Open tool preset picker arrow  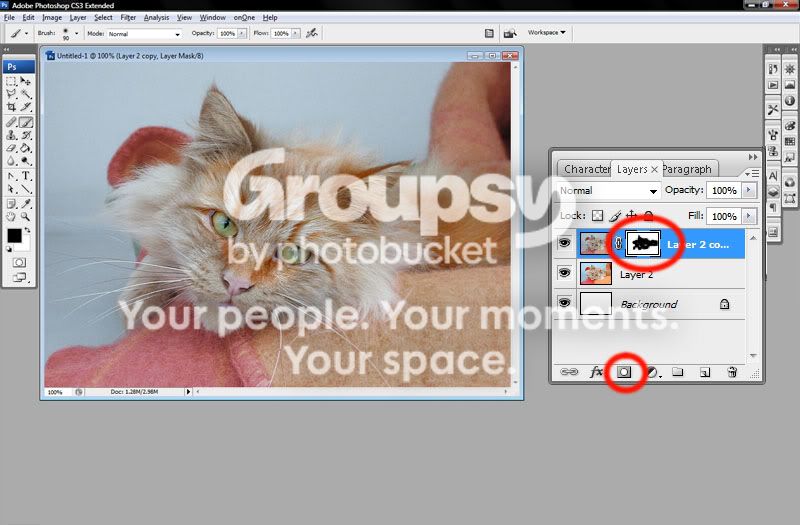click(27, 34)
